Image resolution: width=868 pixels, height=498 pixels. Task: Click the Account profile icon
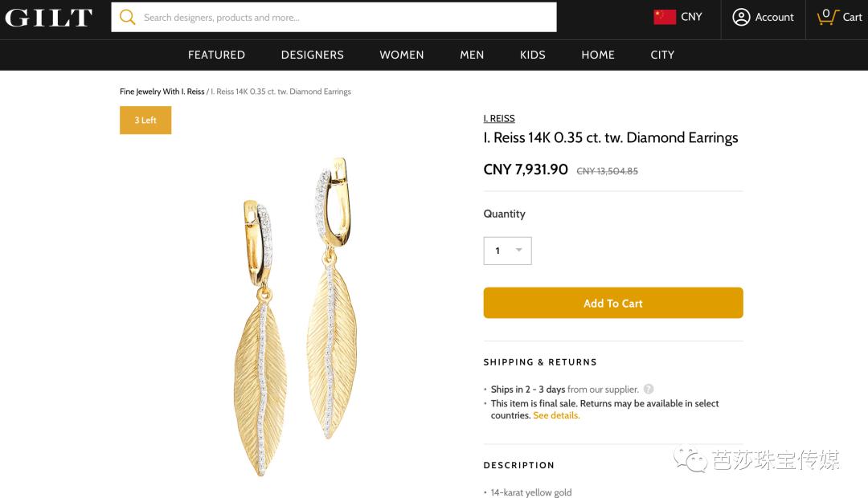click(741, 17)
